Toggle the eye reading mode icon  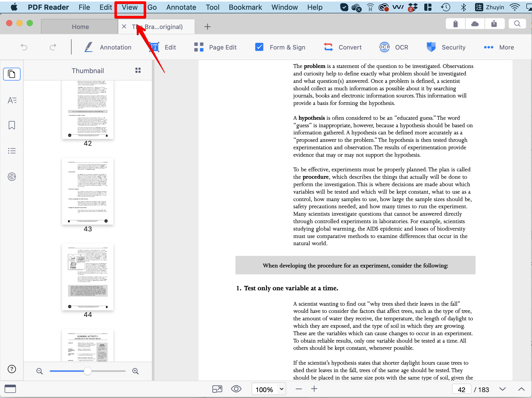click(236, 389)
